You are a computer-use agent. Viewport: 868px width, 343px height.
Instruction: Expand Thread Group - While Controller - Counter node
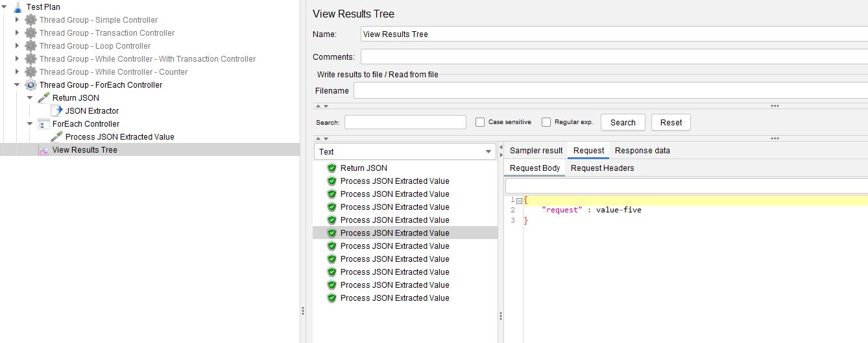tap(18, 72)
